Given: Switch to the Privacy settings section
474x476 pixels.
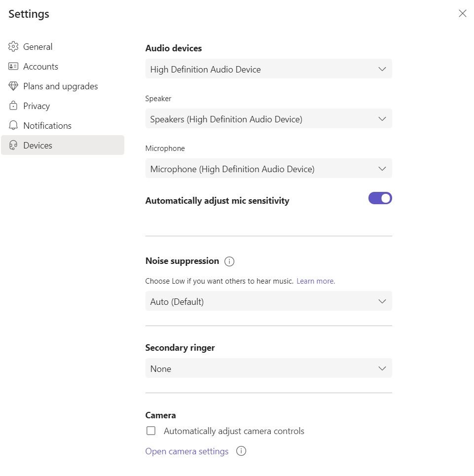Looking at the screenshot, I should coord(36,106).
